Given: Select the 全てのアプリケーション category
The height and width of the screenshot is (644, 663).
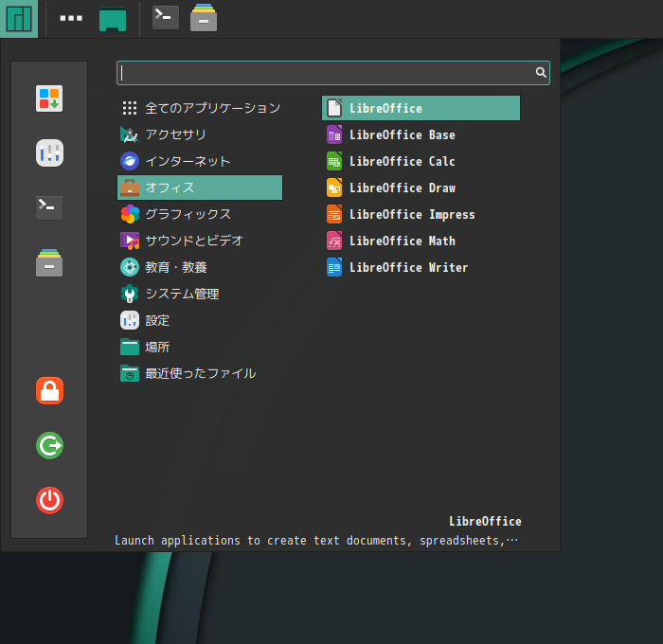Looking at the screenshot, I should [x=200, y=108].
